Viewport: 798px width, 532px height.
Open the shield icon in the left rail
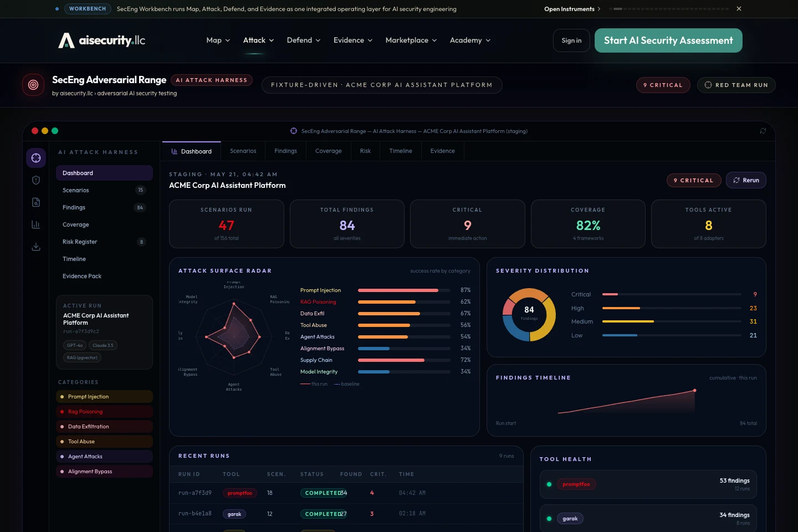click(x=36, y=180)
